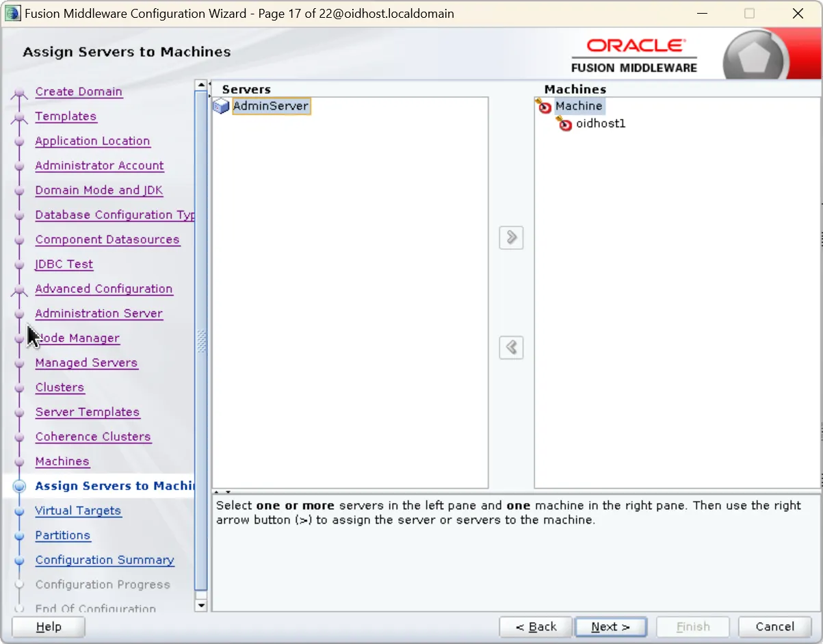Click the Help button
Viewport: 823px width, 644px height.
49,627
